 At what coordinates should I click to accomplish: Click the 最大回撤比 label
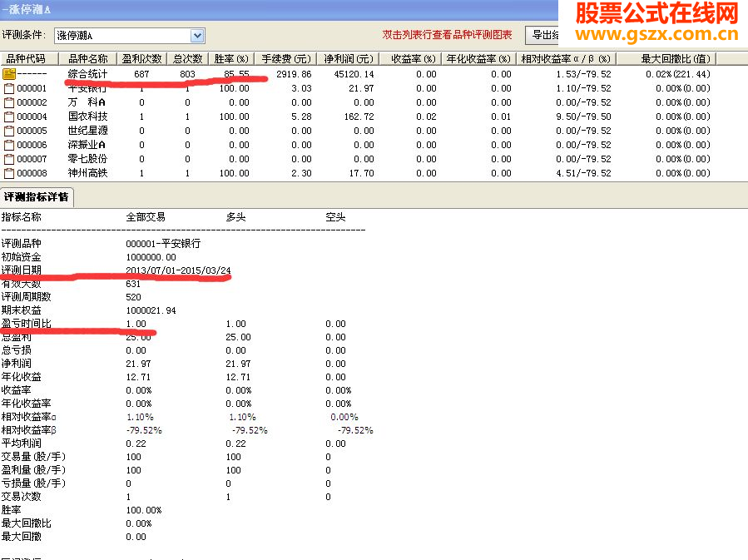(27, 523)
